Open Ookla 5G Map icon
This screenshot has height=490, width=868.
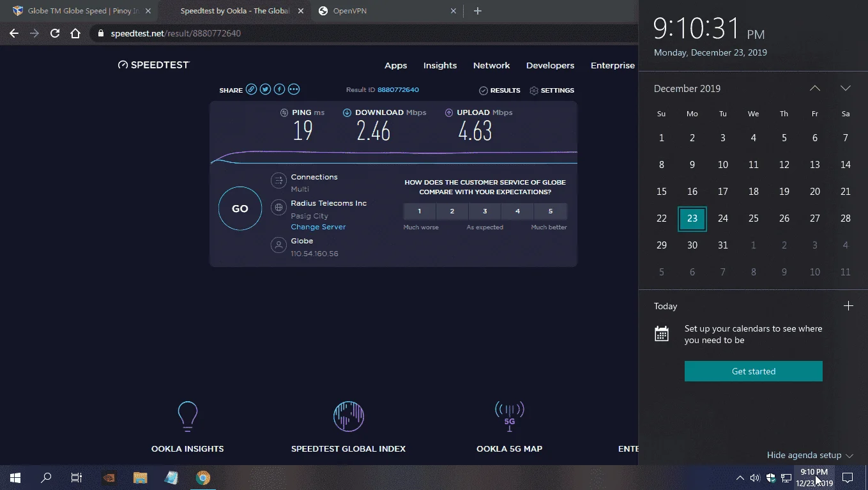(509, 416)
